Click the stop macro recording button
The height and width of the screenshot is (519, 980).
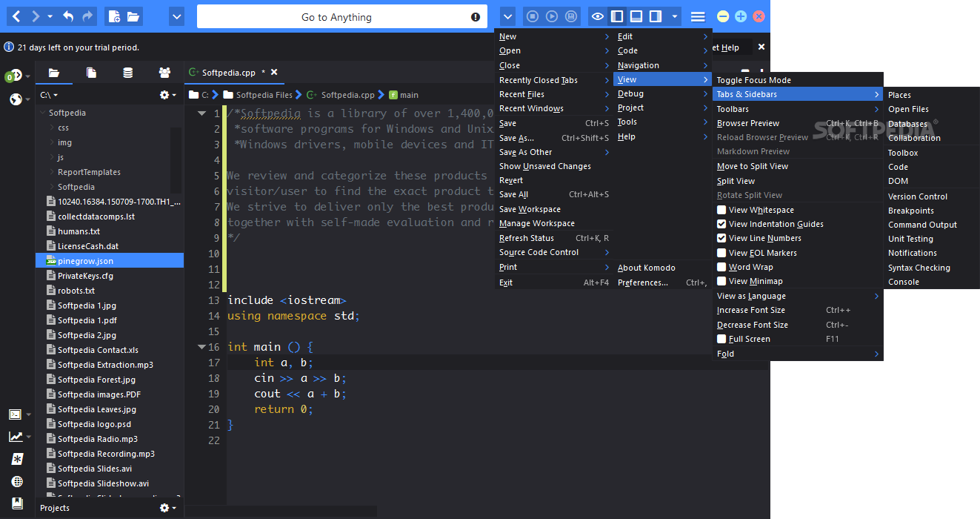(x=532, y=16)
